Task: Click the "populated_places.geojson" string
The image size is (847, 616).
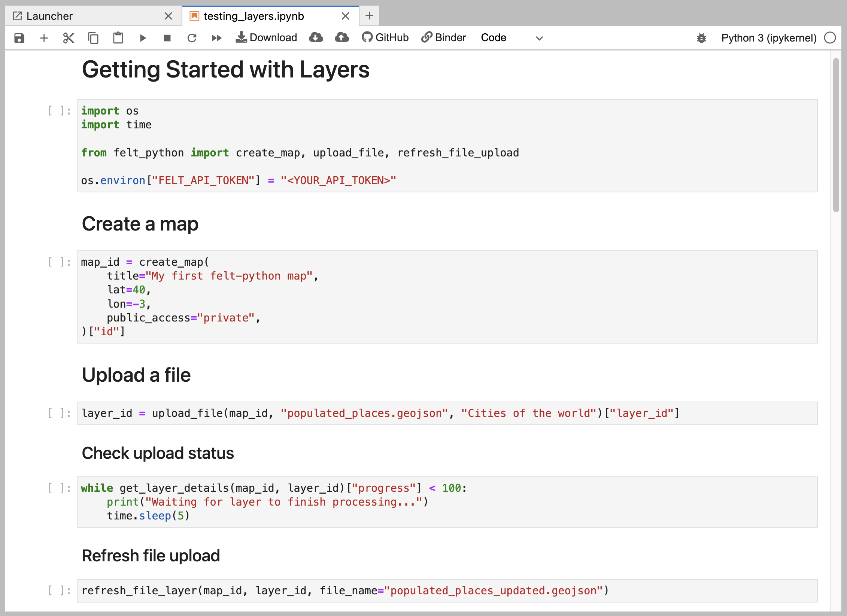Action: [x=364, y=413]
